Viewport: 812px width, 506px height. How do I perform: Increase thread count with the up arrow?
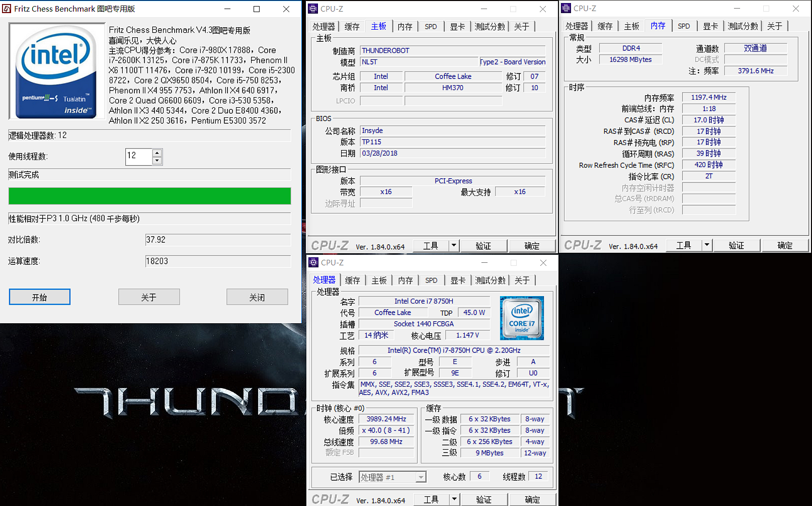tap(157, 153)
